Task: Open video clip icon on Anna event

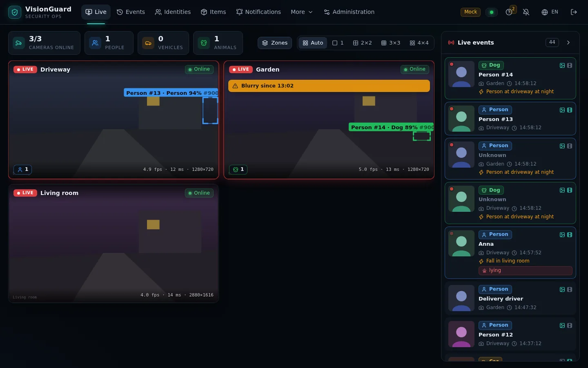Action: click(x=570, y=235)
